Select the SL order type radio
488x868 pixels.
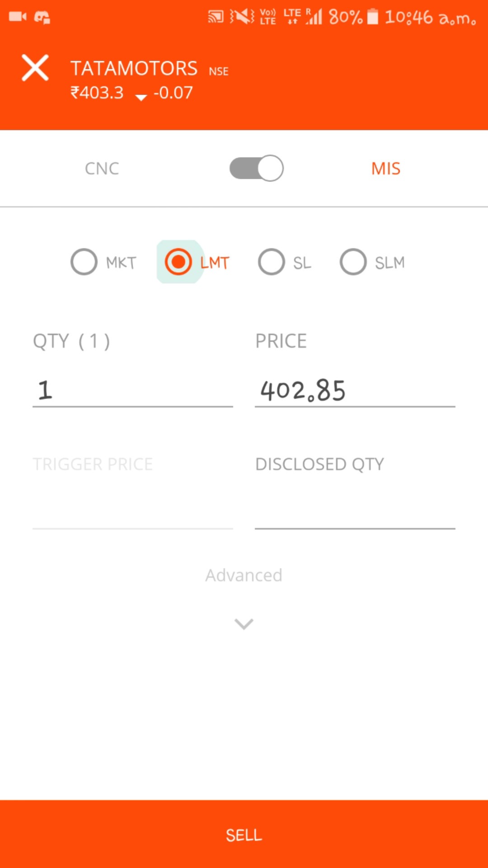coord(272,262)
